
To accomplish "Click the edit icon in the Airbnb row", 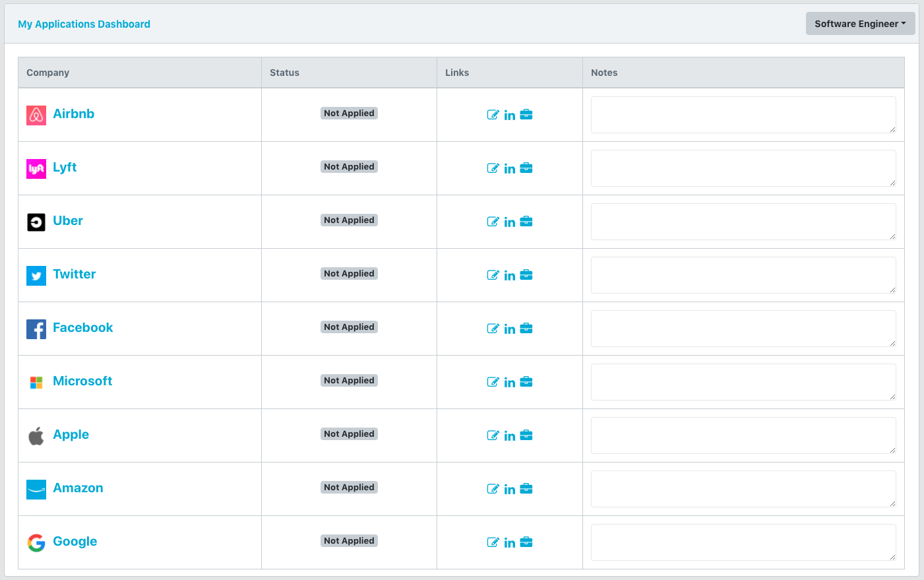I will tap(493, 115).
